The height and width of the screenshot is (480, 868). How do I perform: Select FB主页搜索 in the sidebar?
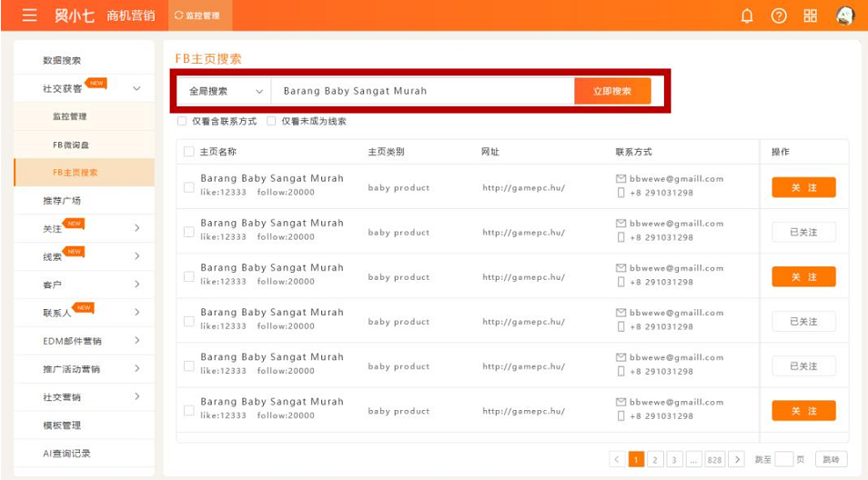[84, 172]
